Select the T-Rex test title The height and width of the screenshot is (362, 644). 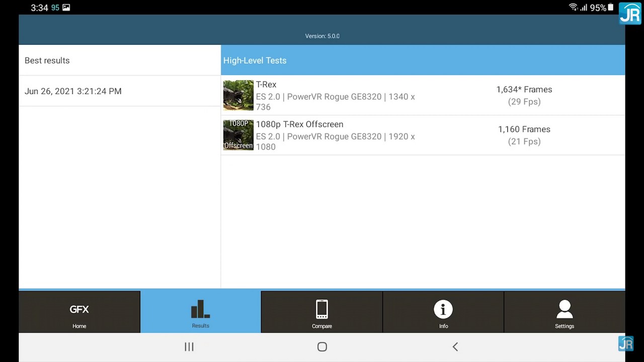pos(266,84)
